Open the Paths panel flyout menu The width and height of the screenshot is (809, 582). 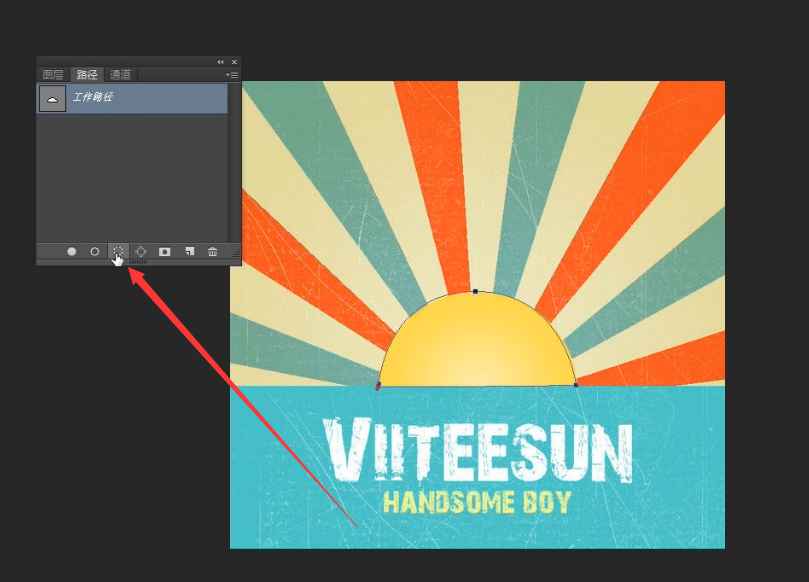point(232,75)
